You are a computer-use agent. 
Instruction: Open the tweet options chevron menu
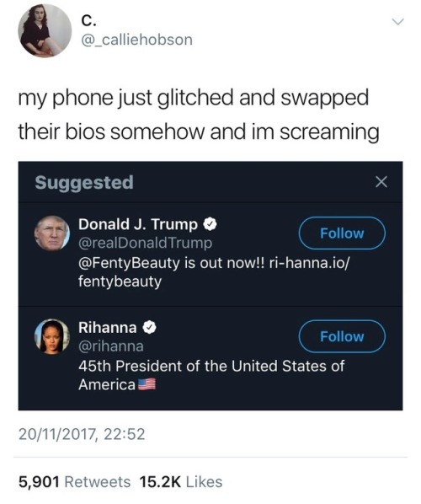tap(397, 22)
